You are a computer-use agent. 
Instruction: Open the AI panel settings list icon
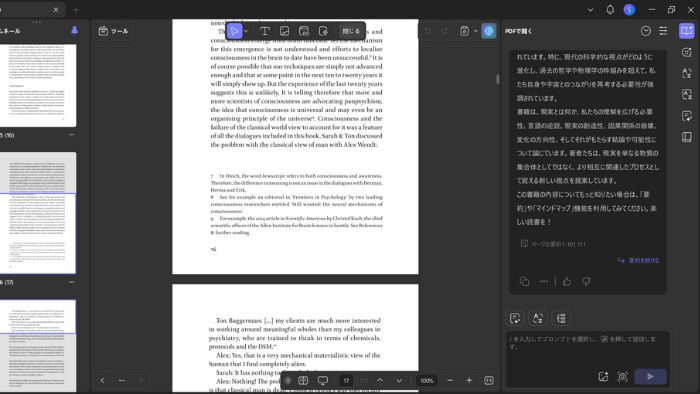tap(663, 31)
